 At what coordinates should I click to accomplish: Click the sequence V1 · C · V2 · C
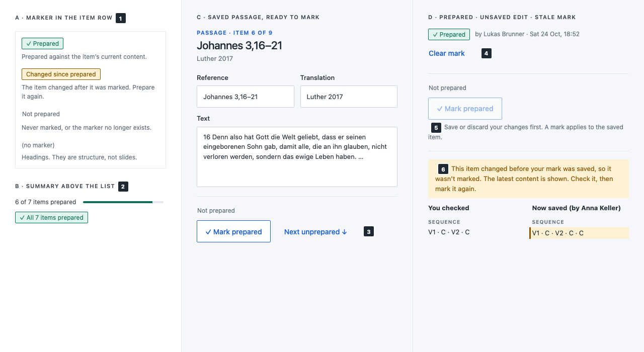click(x=449, y=232)
